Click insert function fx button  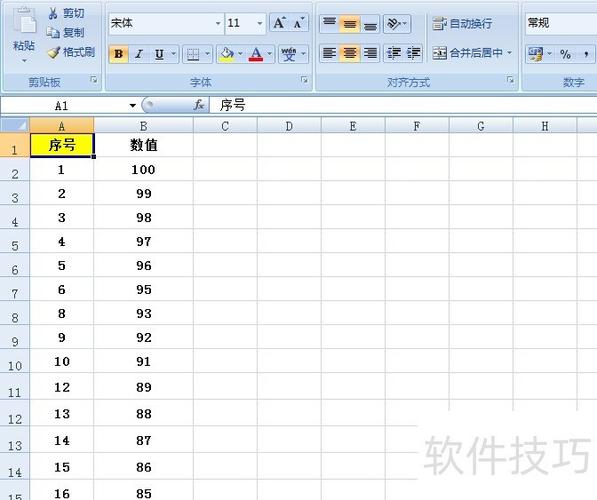(199, 105)
